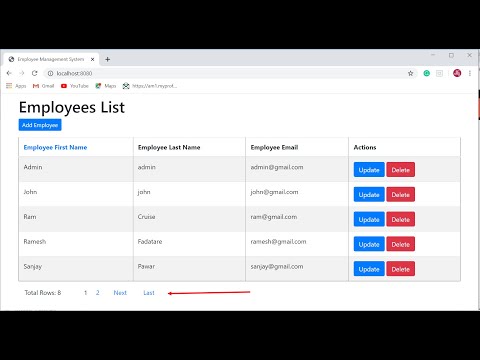Click the Employees List heading

pyautogui.click(x=72, y=107)
